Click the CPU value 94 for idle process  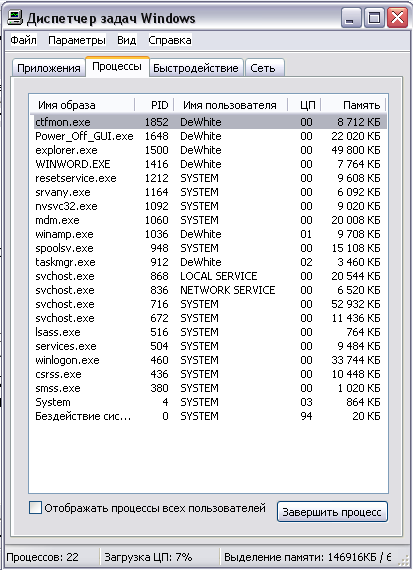pyautogui.click(x=306, y=416)
